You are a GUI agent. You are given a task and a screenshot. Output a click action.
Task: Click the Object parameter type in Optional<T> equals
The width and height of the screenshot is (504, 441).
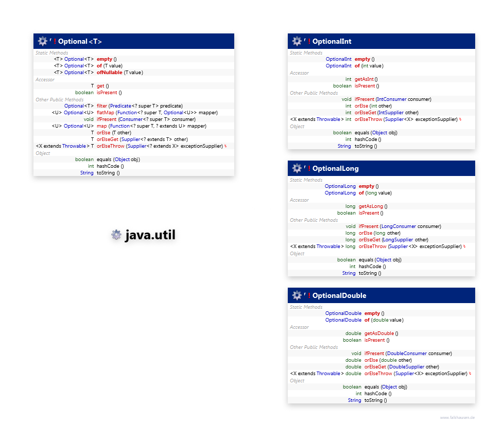[122, 160]
